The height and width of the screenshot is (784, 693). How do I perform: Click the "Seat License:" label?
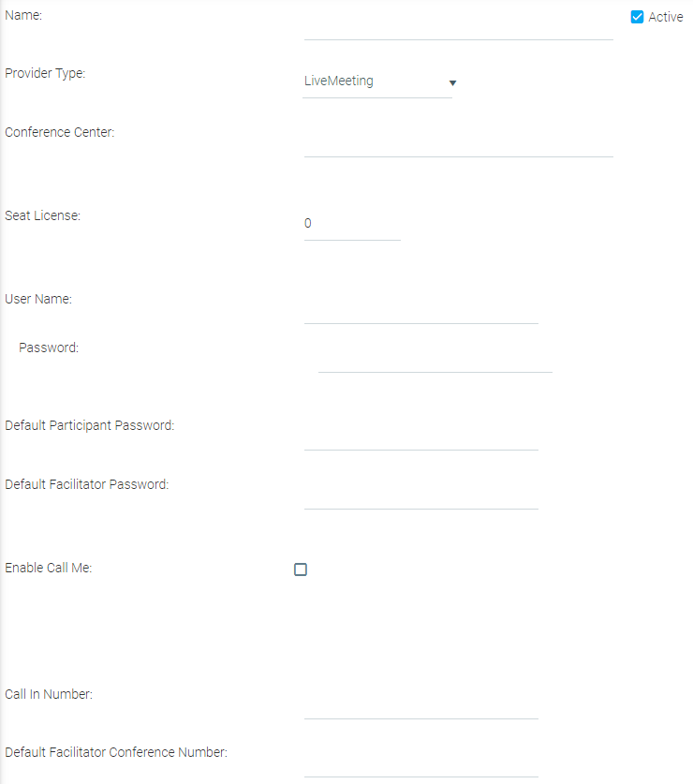pos(43,215)
